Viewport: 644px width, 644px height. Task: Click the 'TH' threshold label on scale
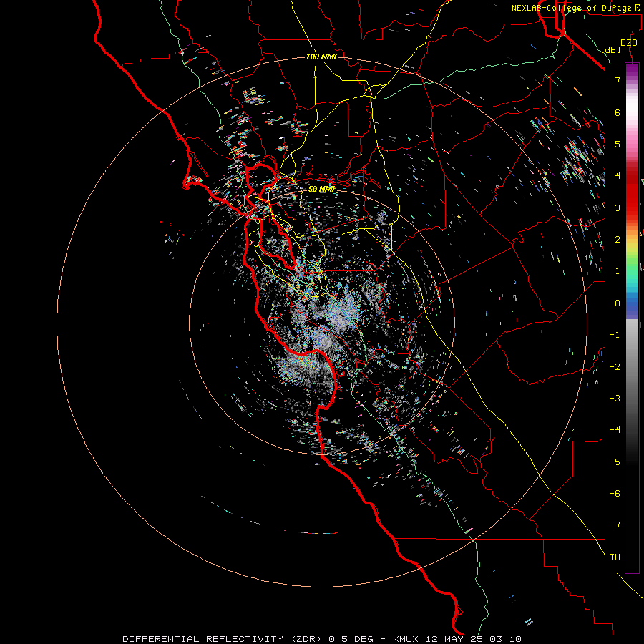tap(615, 557)
